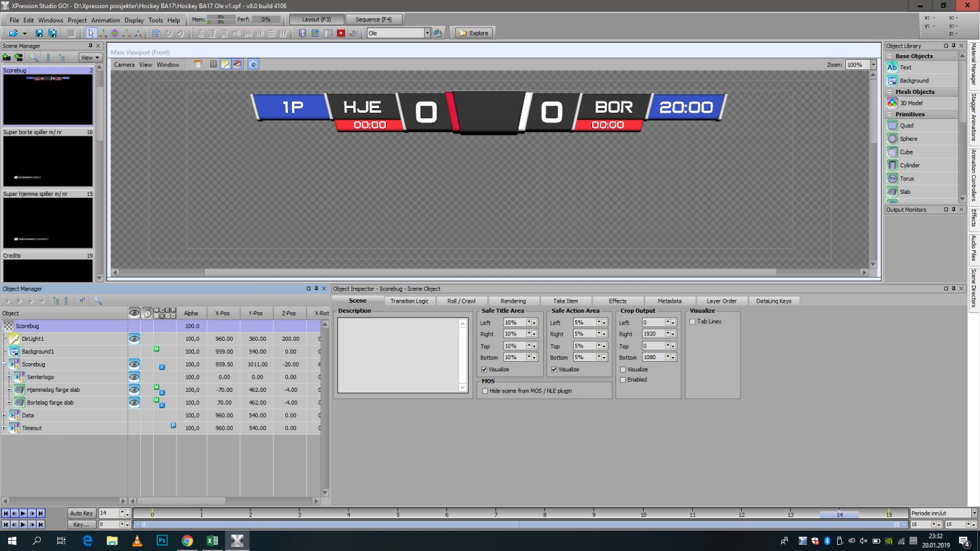Select the Sphere primitive icon
This screenshot has height=551, width=980.
click(892, 139)
